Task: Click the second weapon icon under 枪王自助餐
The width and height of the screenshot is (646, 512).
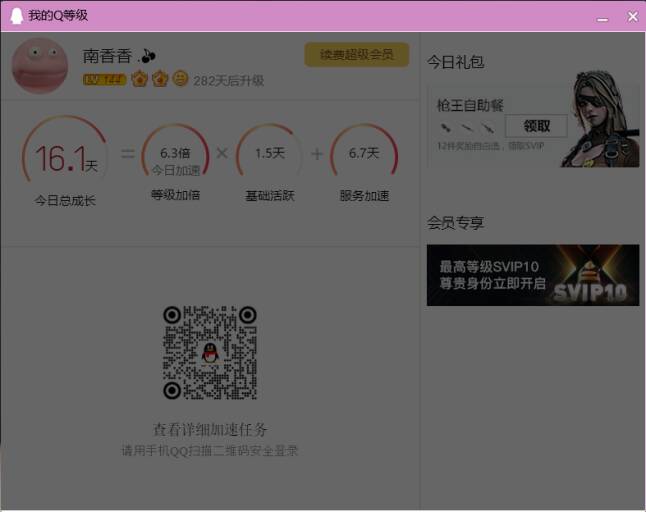Action: pos(467,128)
